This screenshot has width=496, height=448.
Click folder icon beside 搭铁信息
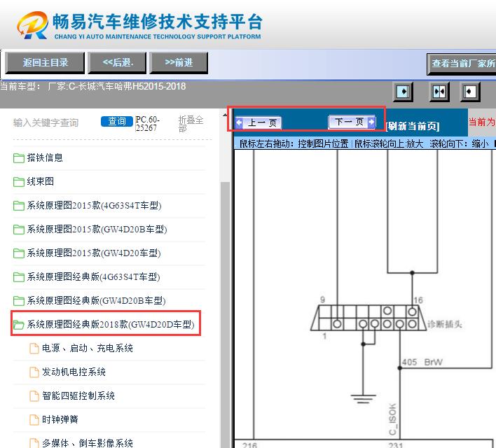click(x=19, y=157)
